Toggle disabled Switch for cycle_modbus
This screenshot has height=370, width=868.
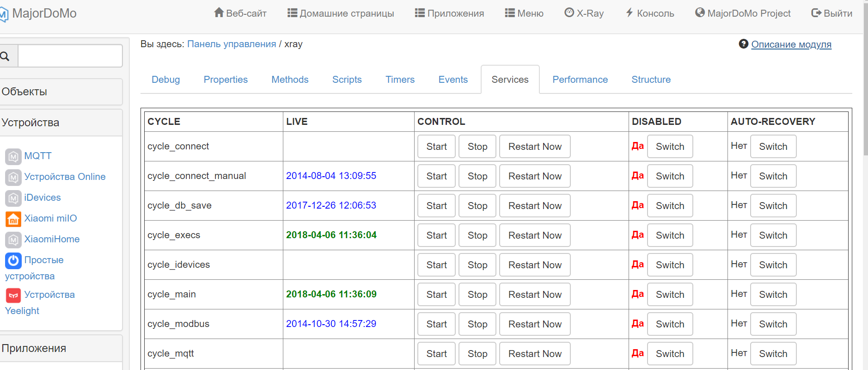pyautogui.click(x=670, y=324)
